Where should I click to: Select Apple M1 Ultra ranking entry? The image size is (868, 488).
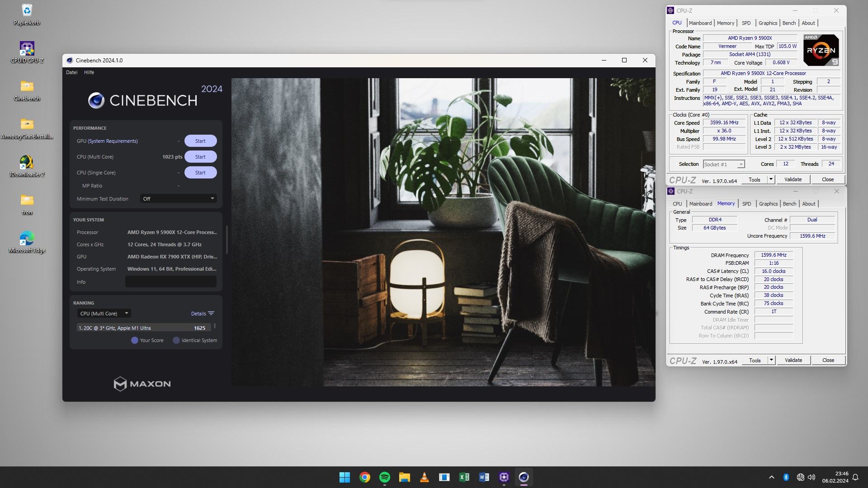[x=144, y=328]
